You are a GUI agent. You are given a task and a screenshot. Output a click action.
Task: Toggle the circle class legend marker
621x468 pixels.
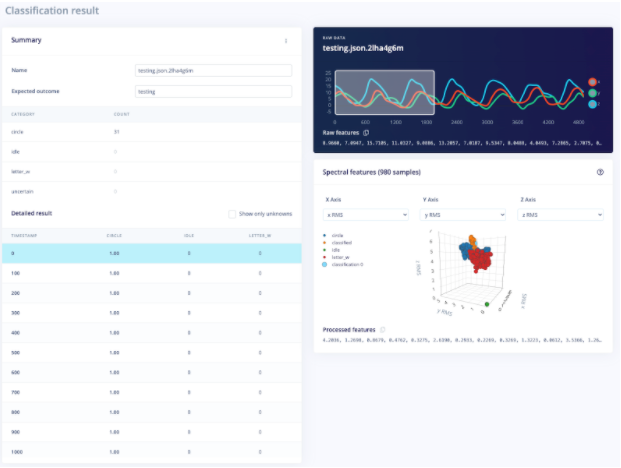coord(325,235)
